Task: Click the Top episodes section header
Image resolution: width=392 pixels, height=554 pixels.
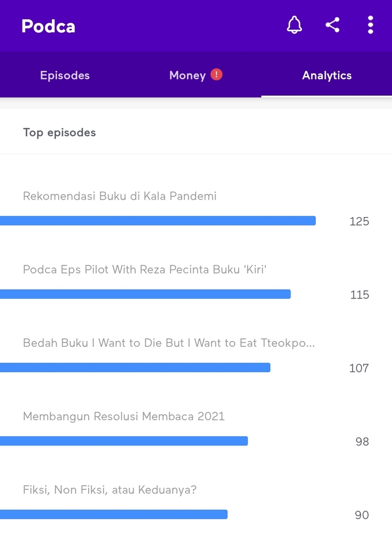Action: pyautogui.click(x=59, y=132)
